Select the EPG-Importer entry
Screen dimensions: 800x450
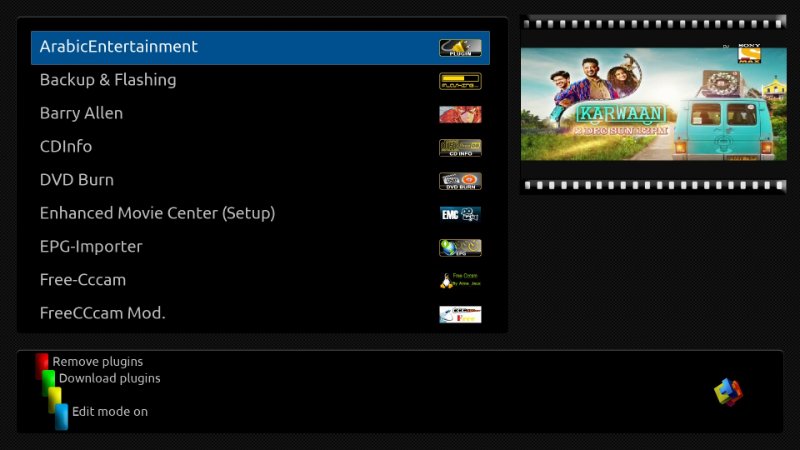click(260, 247)
